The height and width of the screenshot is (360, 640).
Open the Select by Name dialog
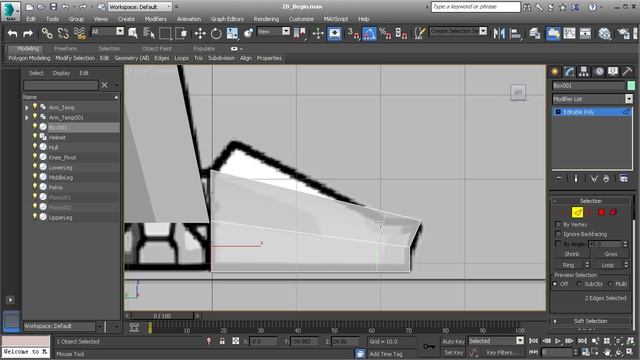(149, 33)
